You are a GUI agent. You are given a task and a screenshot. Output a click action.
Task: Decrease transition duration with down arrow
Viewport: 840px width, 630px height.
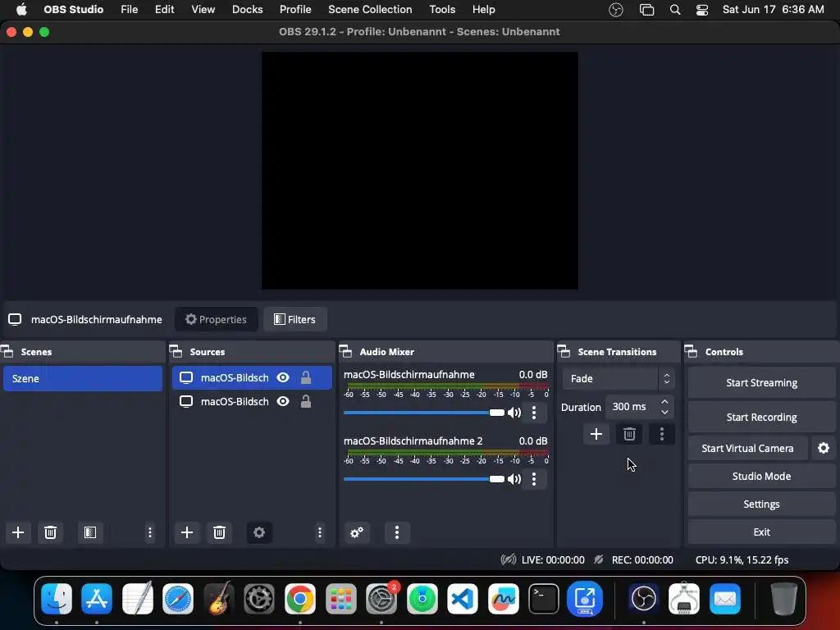(664, 413)
